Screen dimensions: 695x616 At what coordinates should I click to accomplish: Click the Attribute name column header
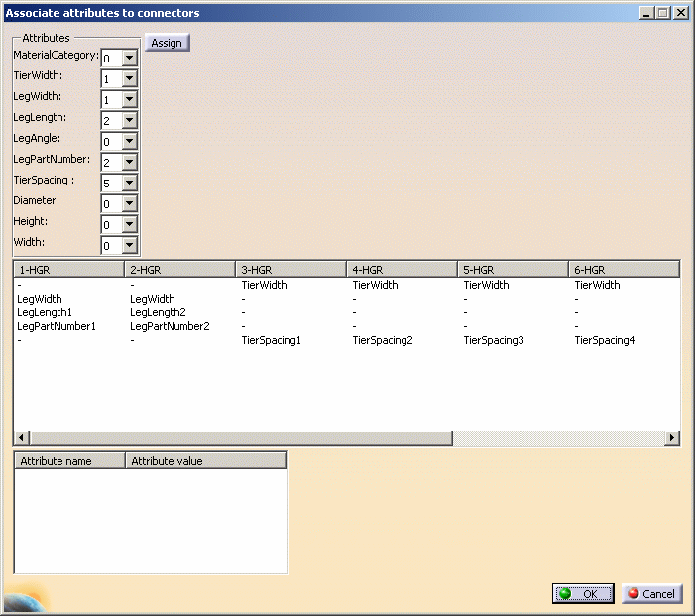69,461
